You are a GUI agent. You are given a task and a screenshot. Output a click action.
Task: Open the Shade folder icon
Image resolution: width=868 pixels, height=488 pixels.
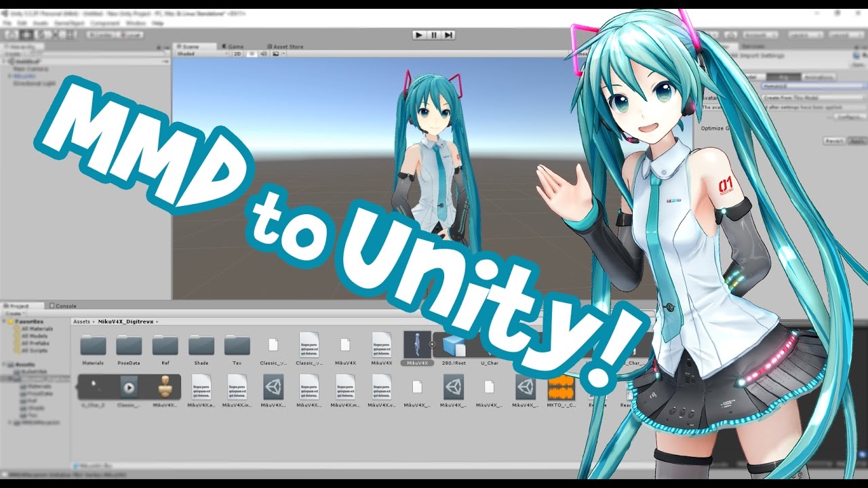(x=201, y=345)
